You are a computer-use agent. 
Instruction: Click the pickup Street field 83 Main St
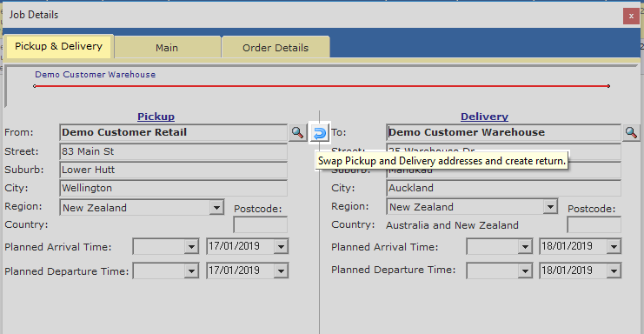pos(173,151)
